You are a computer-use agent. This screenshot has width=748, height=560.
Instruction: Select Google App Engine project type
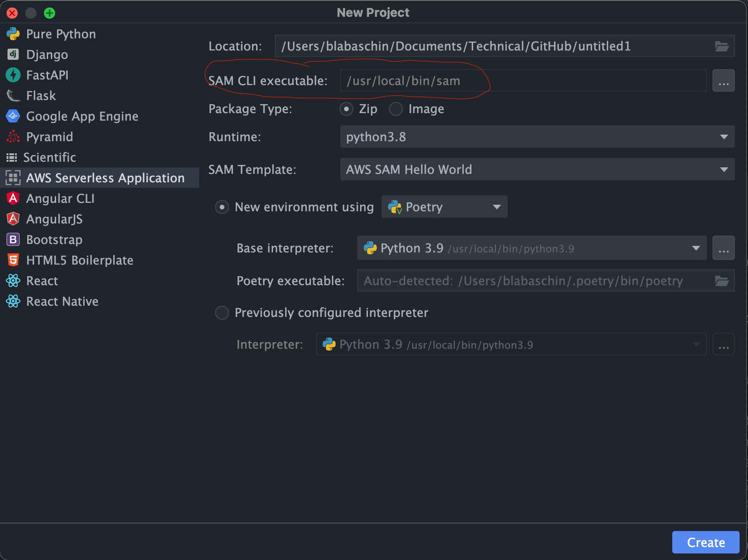(x=100, y=116)
